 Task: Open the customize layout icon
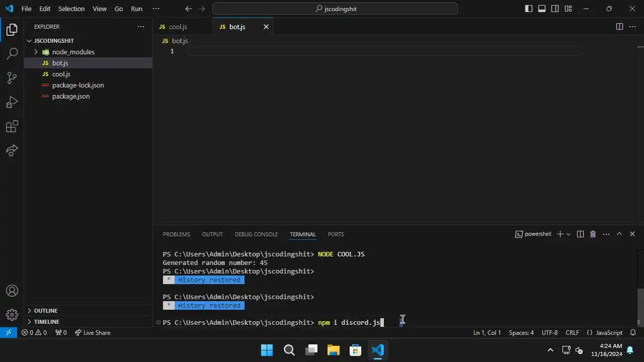(x=568, y=9)
